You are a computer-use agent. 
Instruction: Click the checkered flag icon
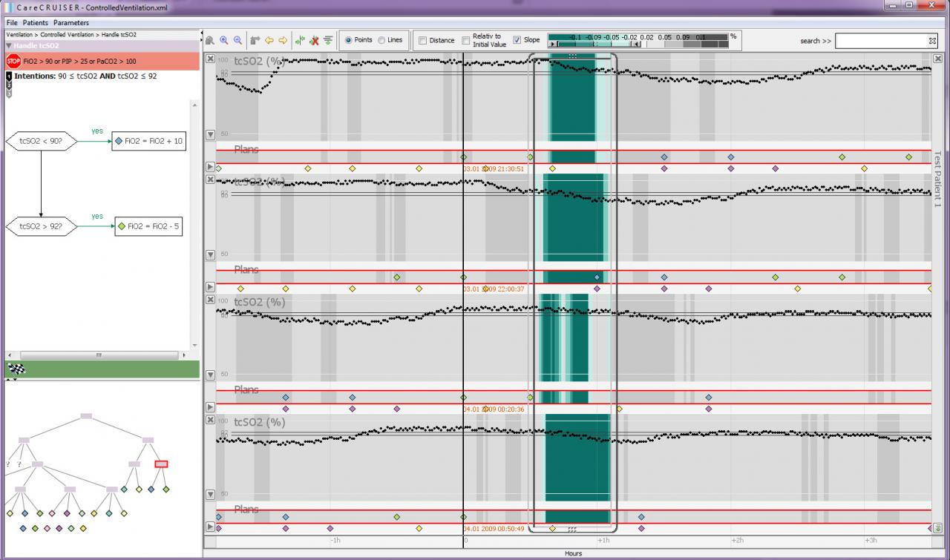click(16, 369)
